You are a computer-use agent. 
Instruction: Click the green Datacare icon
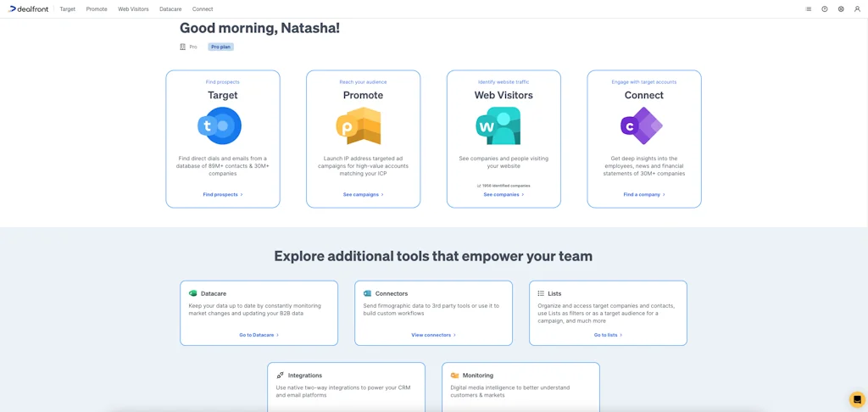pyautogui.click(x=192, y=293)
